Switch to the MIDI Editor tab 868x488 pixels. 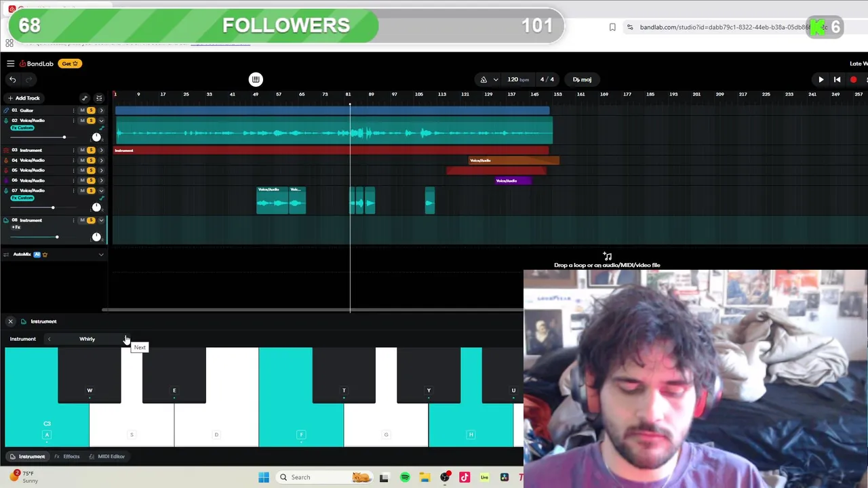pos(107,457)
